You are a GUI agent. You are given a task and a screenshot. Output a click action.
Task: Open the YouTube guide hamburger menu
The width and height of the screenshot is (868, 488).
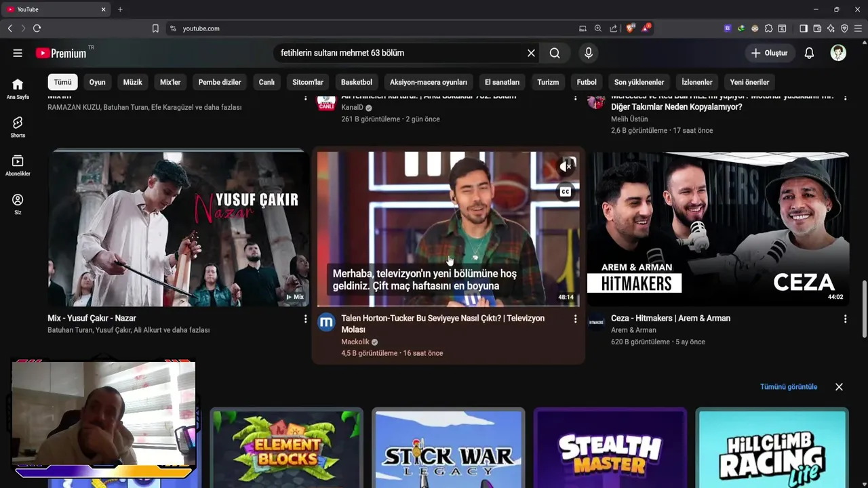[x=18, y=53]
